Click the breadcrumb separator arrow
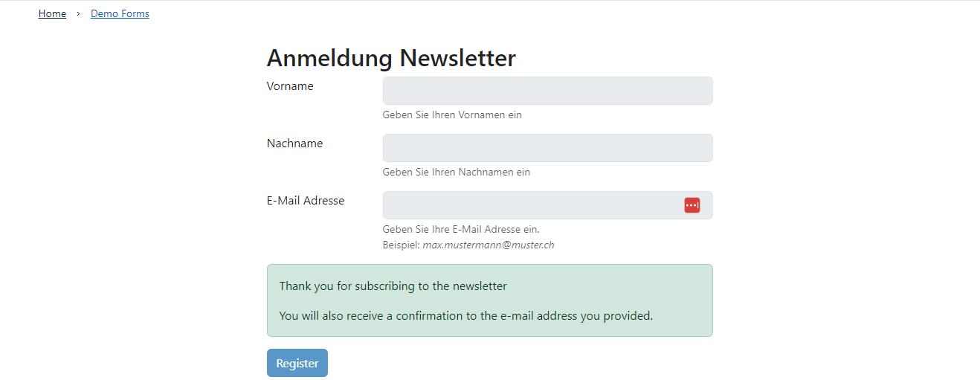Screen dimensions: 980x380 78,14
